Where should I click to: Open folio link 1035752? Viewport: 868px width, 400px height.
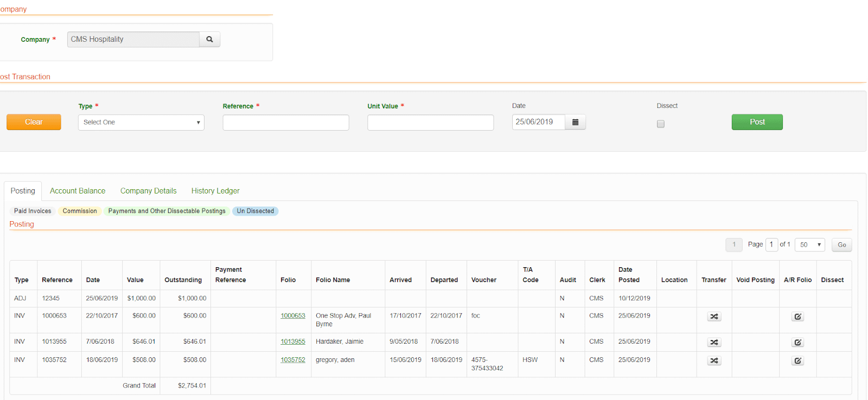point(292,360)
